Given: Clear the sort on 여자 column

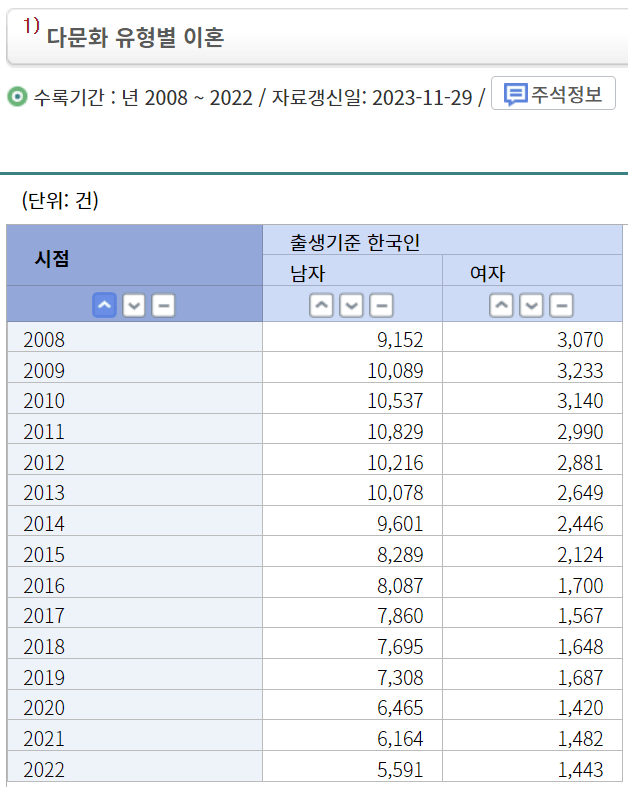Looking at the screenshot, I should click(562, 306).
